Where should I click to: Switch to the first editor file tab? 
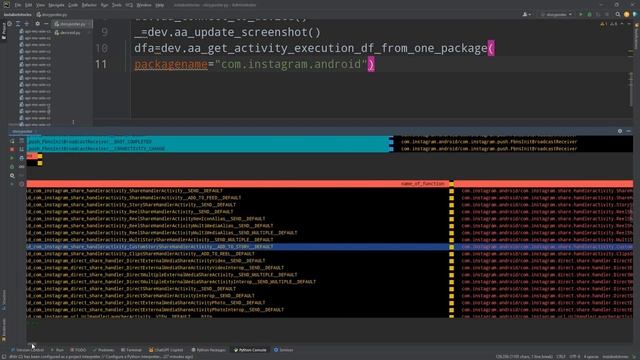(x=73, y=24)
